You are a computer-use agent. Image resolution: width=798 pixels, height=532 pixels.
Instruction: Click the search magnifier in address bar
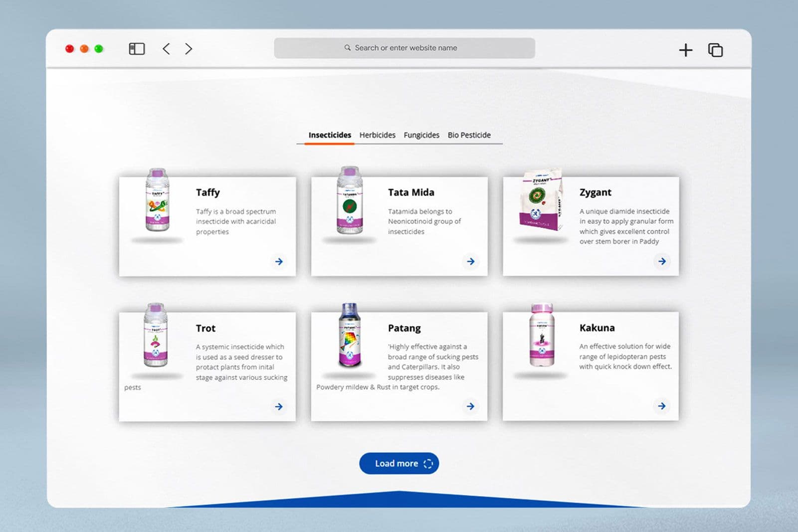tap(347, 48)
